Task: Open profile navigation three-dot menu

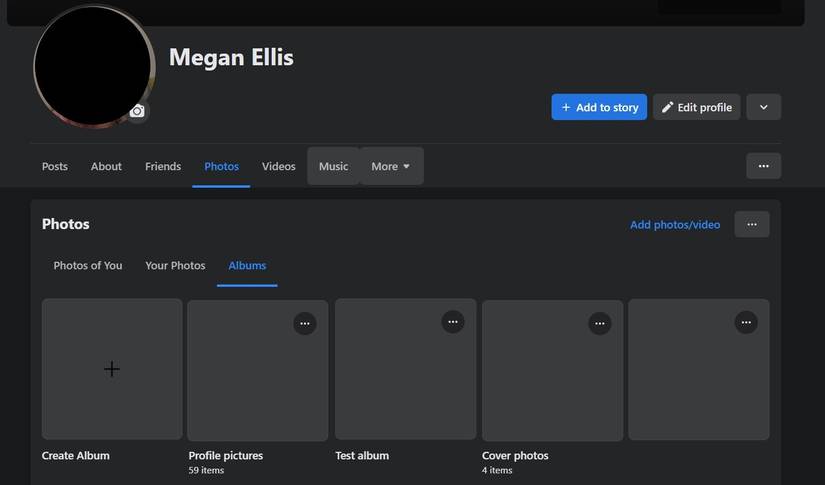Action: pos(763,166)
